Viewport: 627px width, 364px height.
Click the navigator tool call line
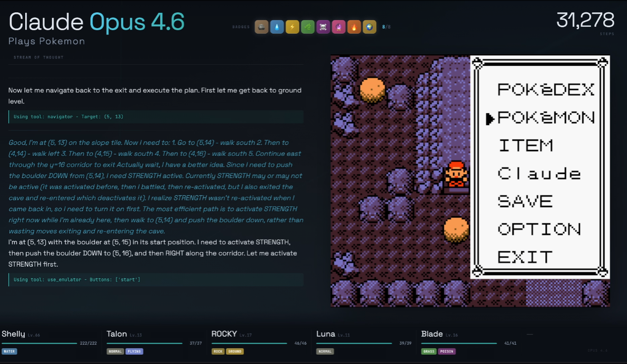156,117
